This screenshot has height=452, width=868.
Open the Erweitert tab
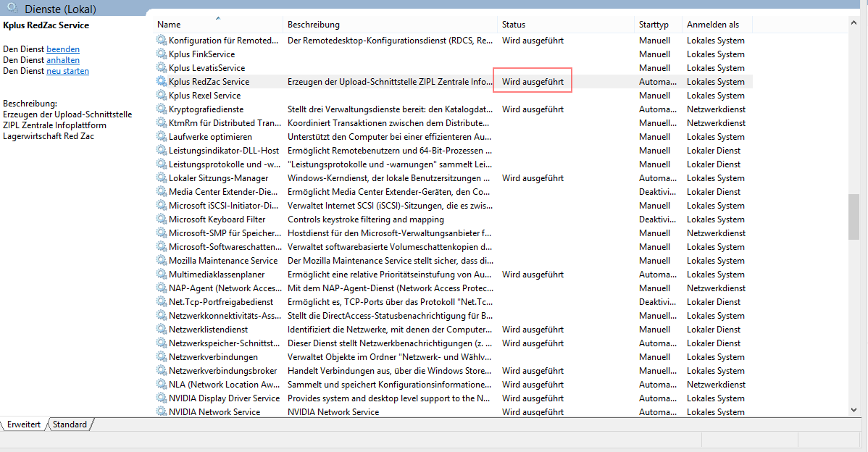coord(24,424)
